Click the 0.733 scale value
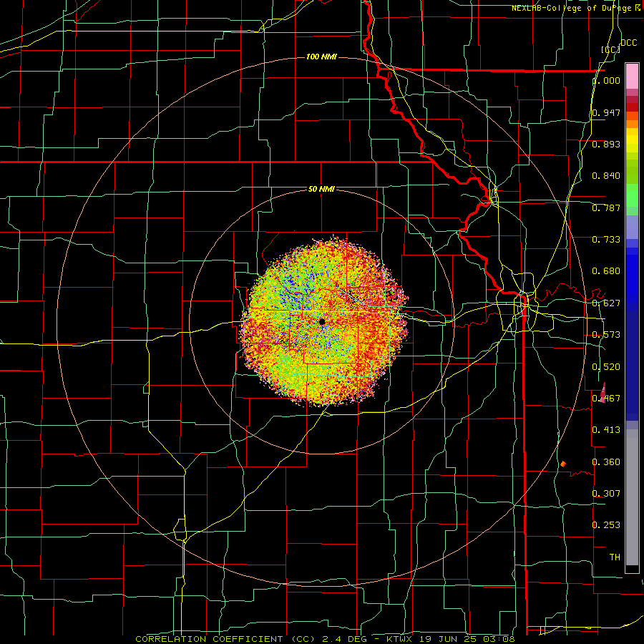Viewport: 644px width, 644px height. point(606,240)
